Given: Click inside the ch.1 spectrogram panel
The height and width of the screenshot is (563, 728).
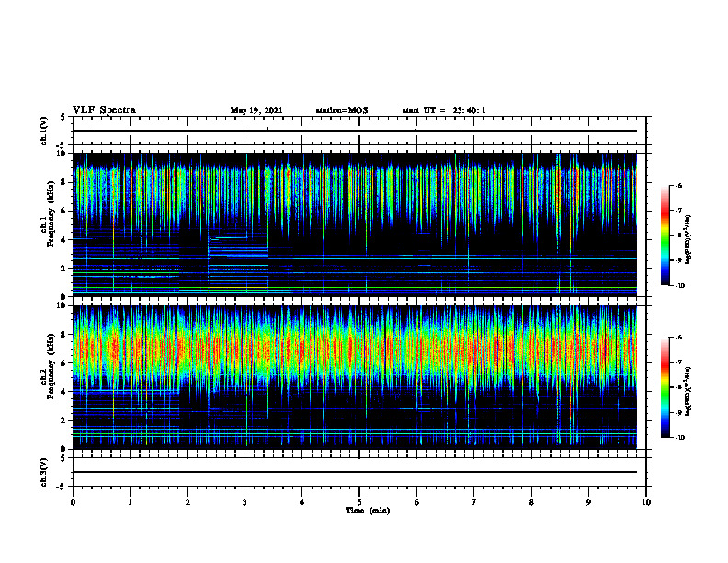Looking at the screenshot, I should pyautogui.click(x=355, y=224).
